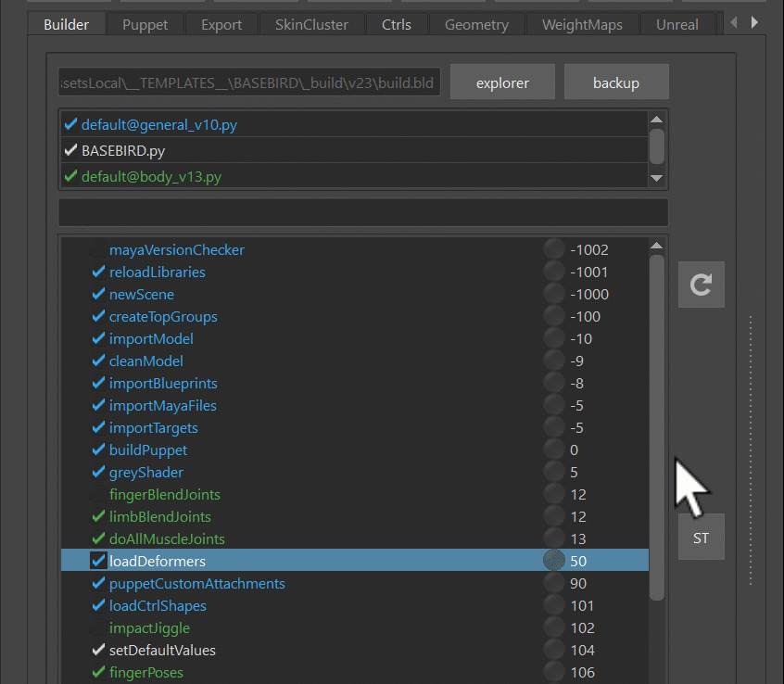784x684 pixels.
Task: Uncheck reloadLibraries step
Action: (x=98, y=272)
